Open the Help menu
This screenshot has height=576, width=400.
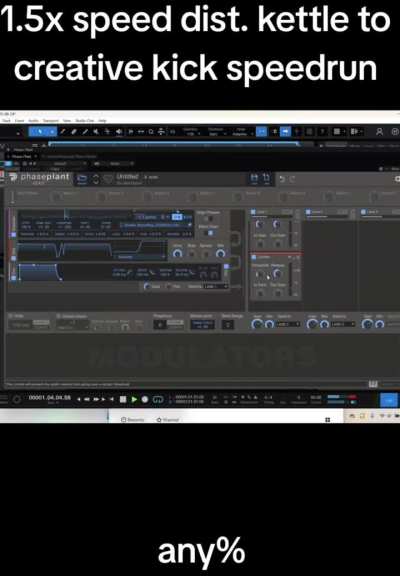tap(102, 120)
